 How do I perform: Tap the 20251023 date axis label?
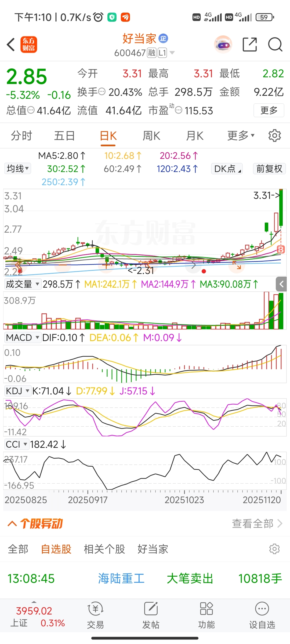[184, 500]
